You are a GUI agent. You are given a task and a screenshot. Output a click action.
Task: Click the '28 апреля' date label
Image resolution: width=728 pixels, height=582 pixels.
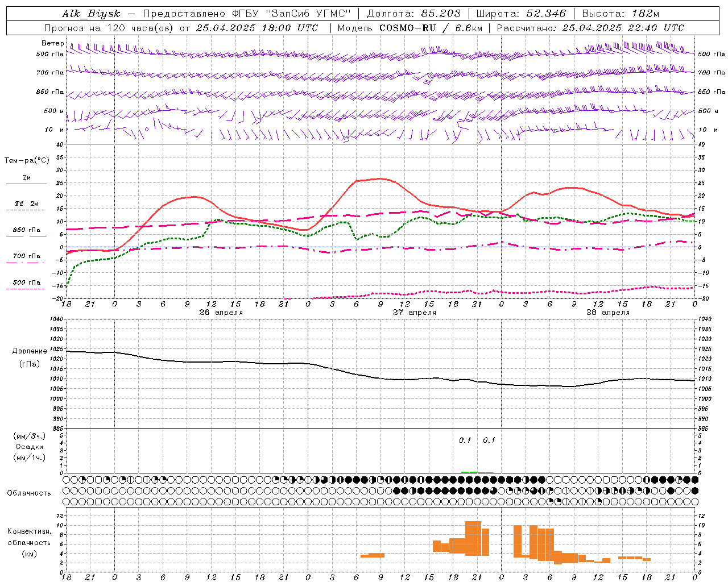point(608,313)
